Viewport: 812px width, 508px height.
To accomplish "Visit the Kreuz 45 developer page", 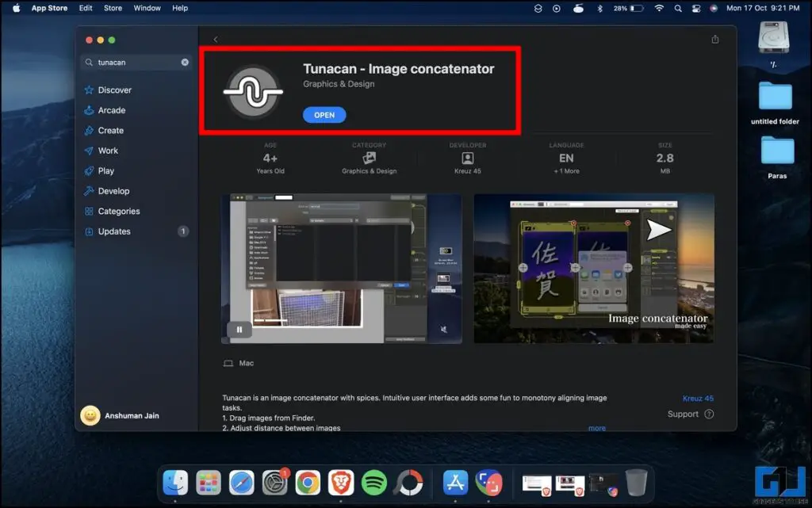I will click(x=698, y=398).
